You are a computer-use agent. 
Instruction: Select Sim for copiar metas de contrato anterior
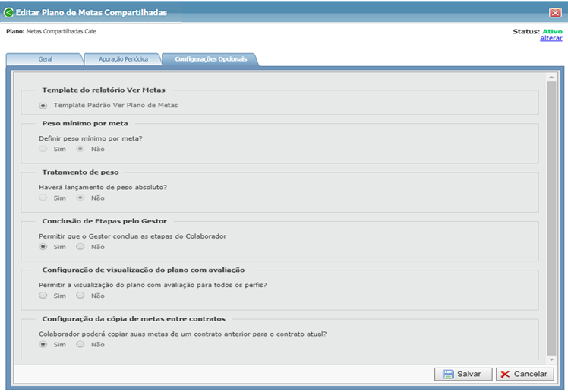coord(43,344)
